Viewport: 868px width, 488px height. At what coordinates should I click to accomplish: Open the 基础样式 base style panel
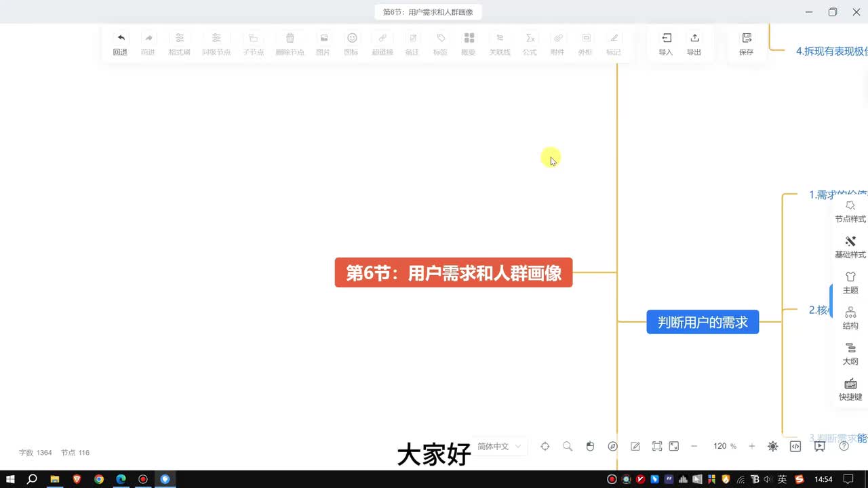pyautogui.click(x=850, y=247)
